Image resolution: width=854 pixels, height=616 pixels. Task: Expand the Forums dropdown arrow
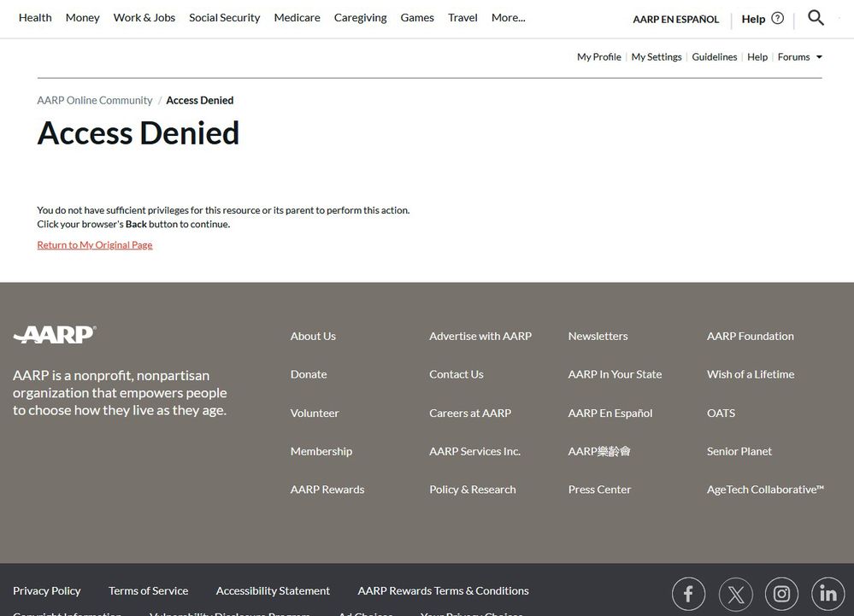pyautogui.click(x=819, y=57)
